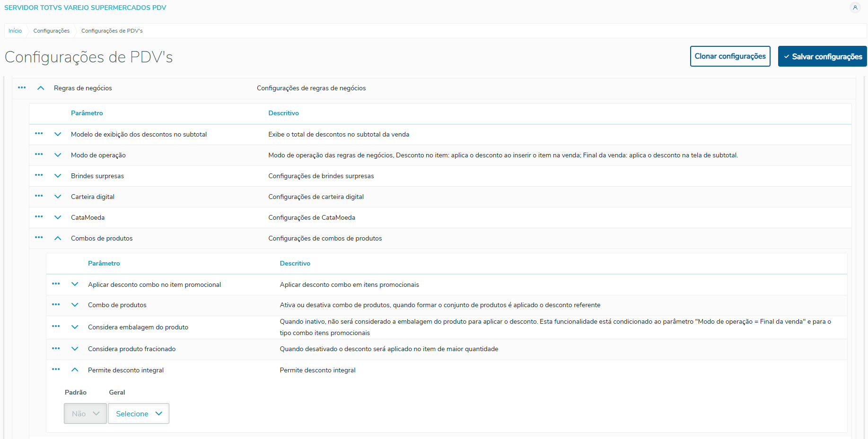Image resolution: width=868 pixels, height=439 pixels.
Task: Click the Servidor TOTVS Varejo title
Action: coord(85,8)
